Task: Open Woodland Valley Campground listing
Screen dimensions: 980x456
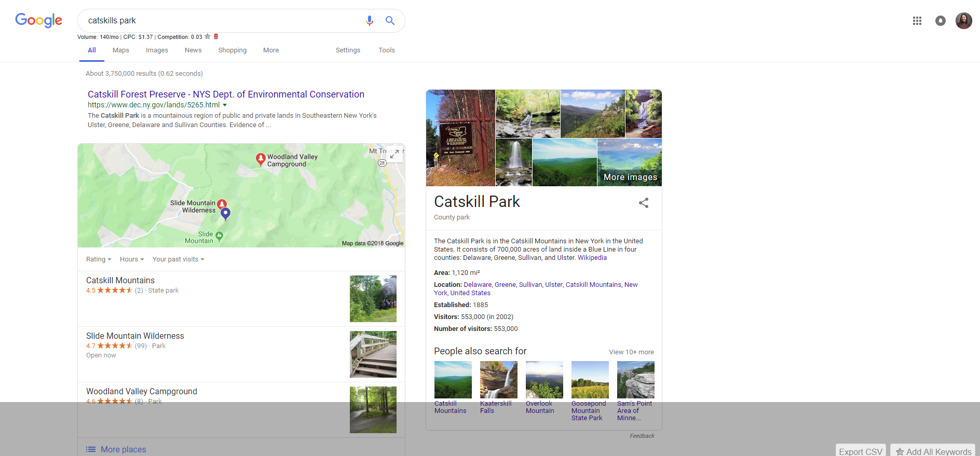Action: point(142,392)
